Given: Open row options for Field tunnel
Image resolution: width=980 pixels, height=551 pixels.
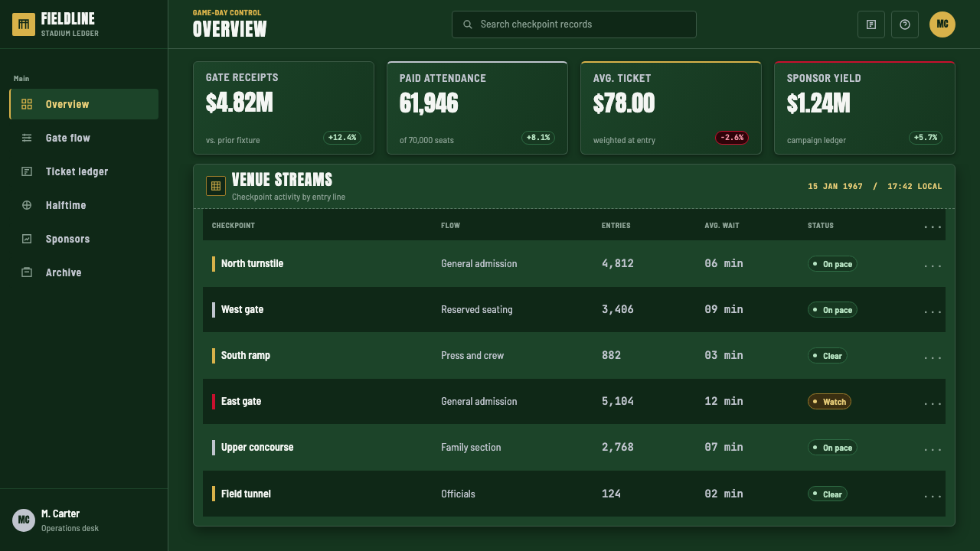Looking at the screenshot, I should coord(933,495).
